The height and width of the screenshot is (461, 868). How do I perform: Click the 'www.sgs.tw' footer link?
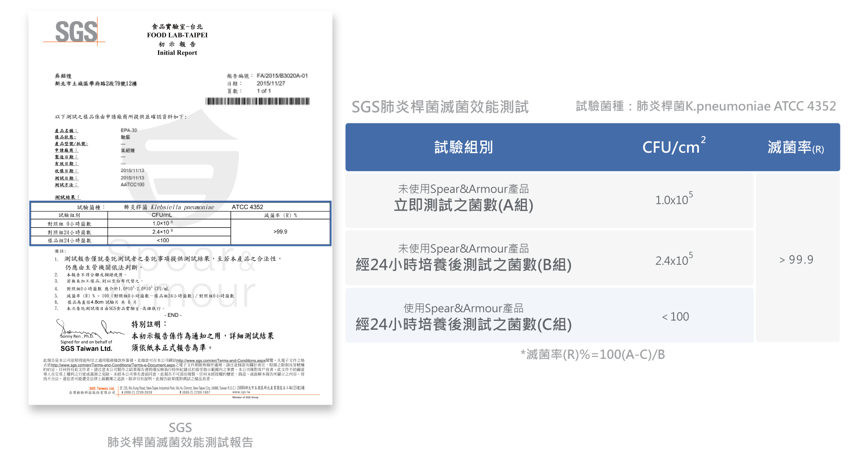click(241, 392)
